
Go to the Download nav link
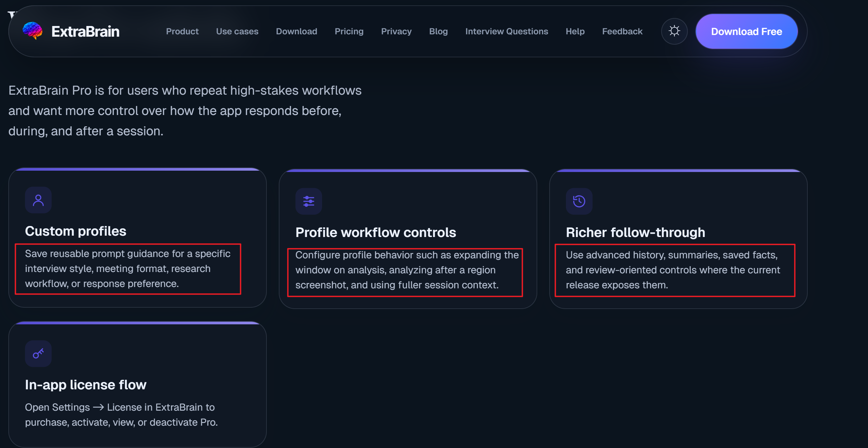click(x=296, y=31)
